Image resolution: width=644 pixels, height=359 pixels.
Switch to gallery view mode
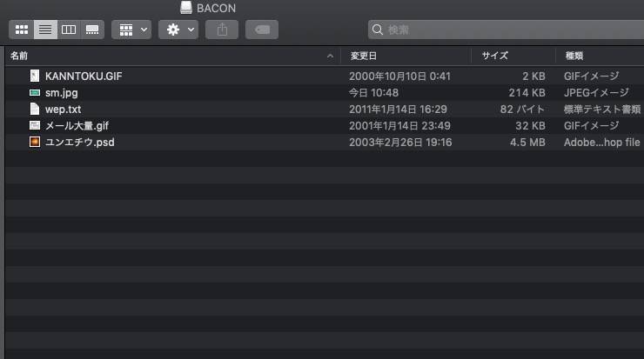point(92,30)
